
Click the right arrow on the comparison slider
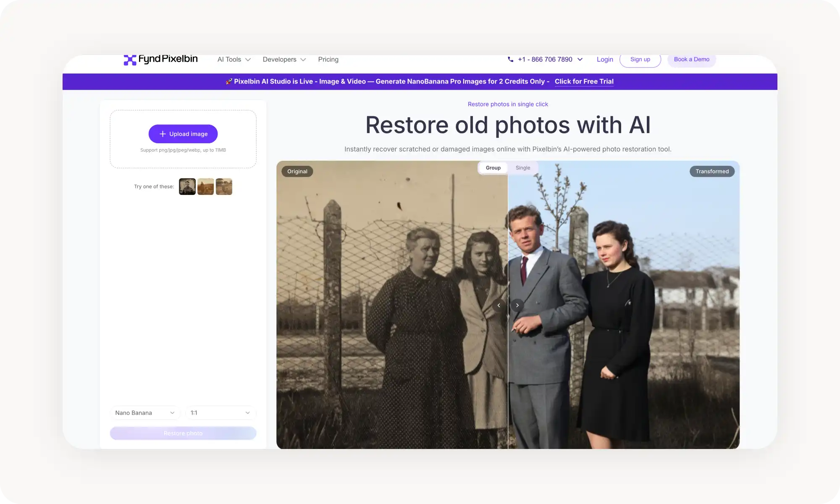point(517,305)
